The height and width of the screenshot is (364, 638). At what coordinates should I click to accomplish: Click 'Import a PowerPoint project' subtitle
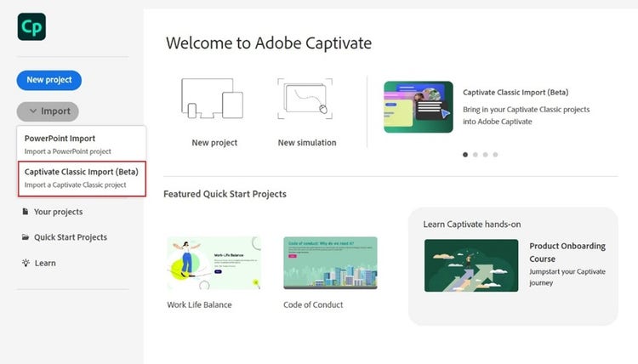coord(67,151)
